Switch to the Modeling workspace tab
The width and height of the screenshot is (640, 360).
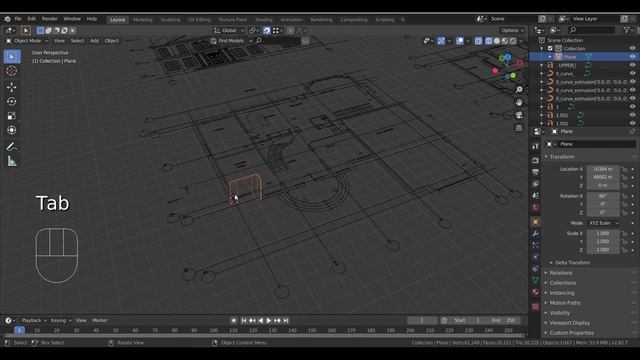click(x=142, y=20)
